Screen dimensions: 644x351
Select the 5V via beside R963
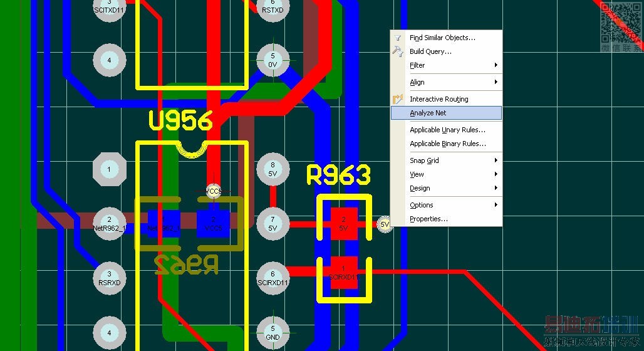pos(385,224)
